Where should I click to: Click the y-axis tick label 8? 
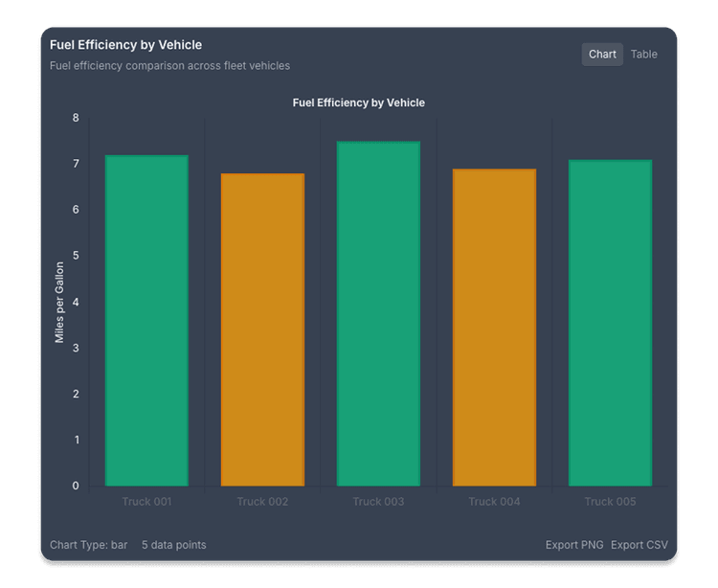[x=76, y=118]
